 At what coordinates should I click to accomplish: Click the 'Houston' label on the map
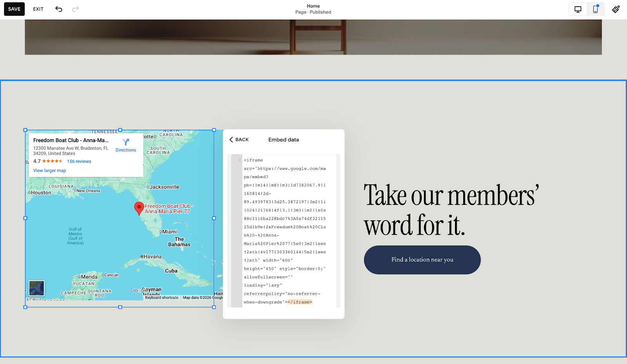click(x=41, y=193)
